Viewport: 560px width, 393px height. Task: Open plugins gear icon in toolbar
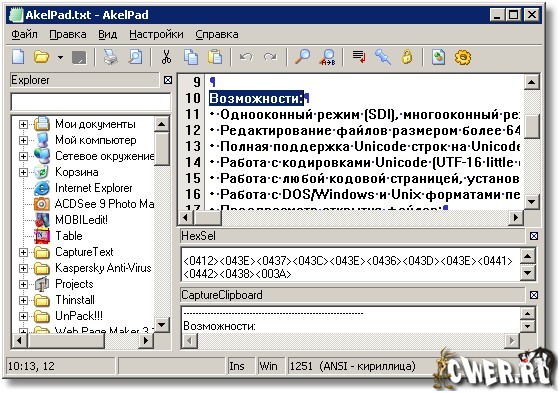click(x=463, y=57)
